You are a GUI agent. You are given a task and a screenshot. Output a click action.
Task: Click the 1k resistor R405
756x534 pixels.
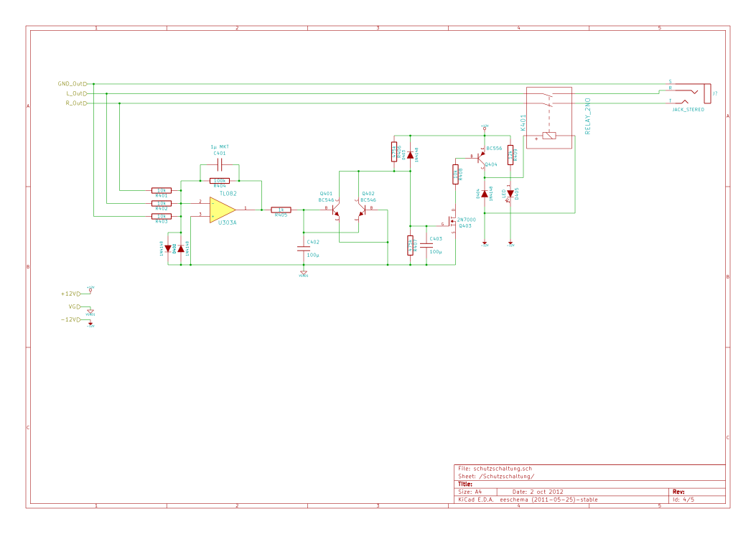pyautogui.click(x=281, y=210)
